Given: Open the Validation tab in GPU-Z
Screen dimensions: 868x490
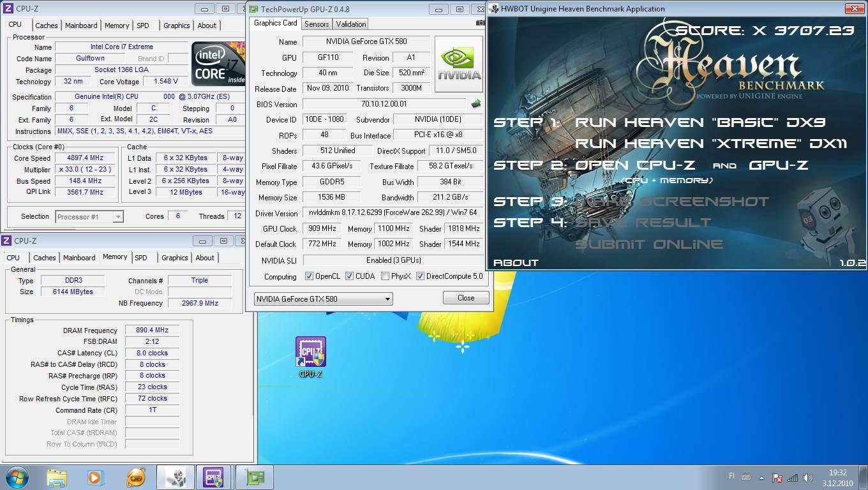Looking at the screenshot, I should coord(351,24).
